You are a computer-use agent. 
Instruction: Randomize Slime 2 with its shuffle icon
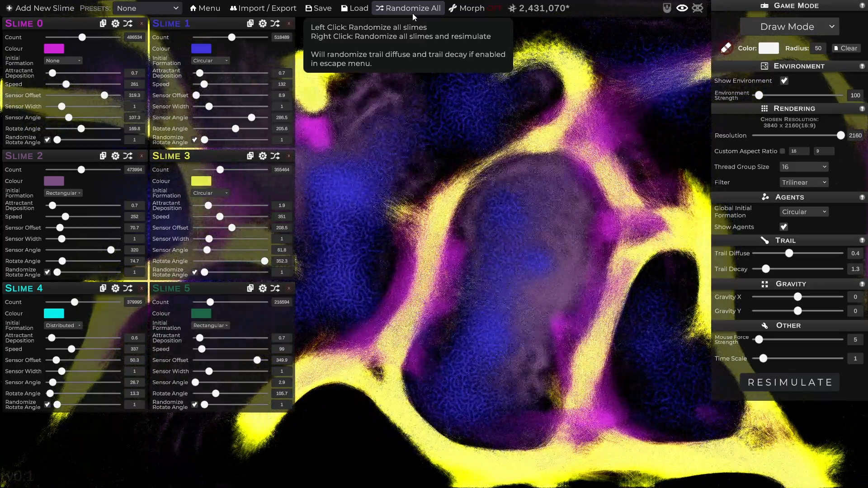point(127,156)
